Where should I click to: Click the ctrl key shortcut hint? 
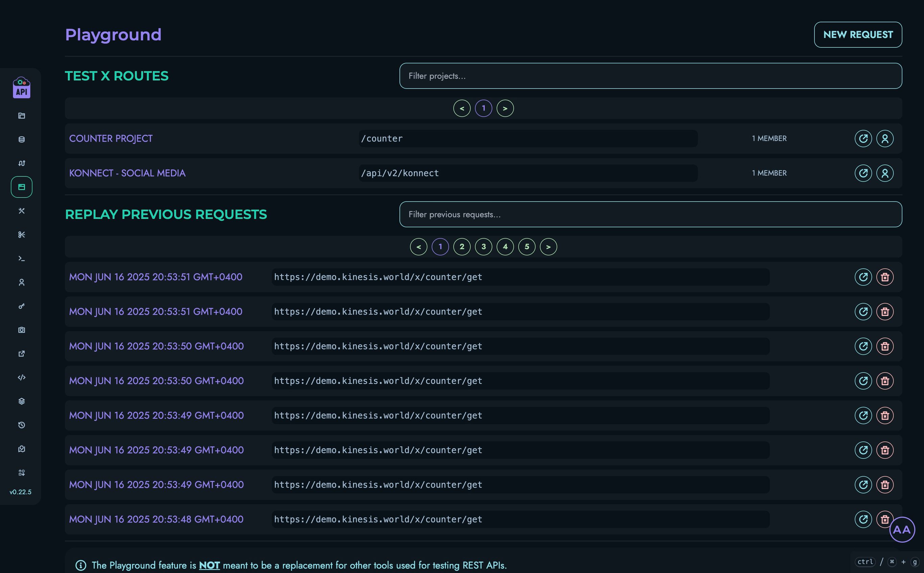pos(865,562)
